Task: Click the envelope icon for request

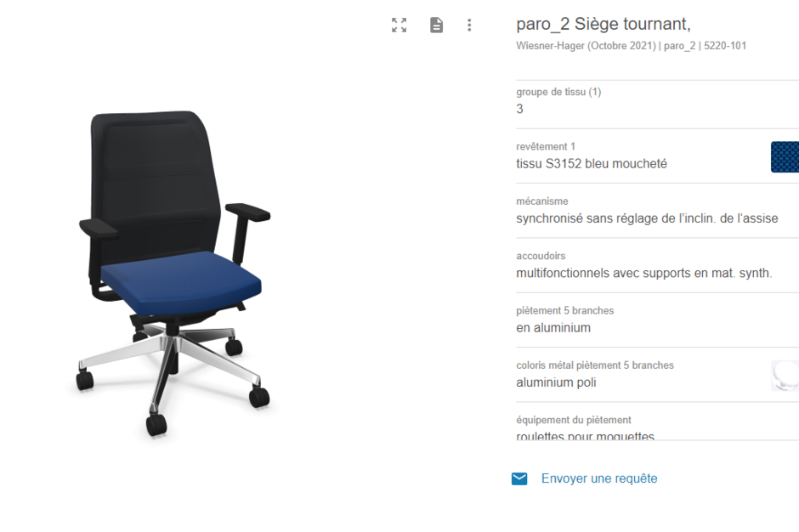Action: click(x=519, y=478)
